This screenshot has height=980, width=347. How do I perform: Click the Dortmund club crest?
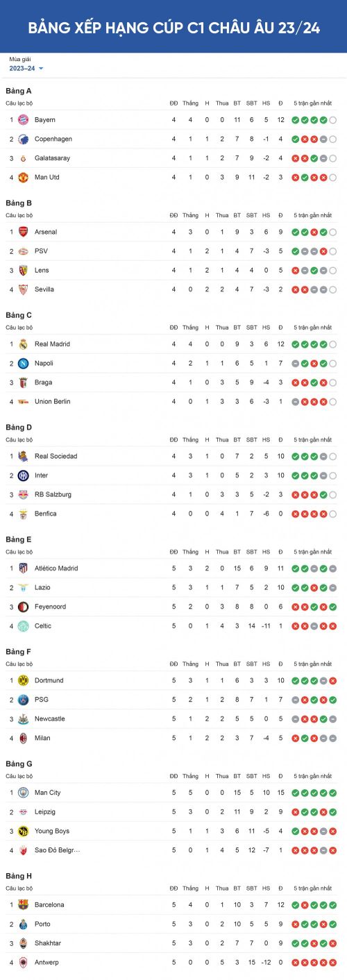click(23, 681)
